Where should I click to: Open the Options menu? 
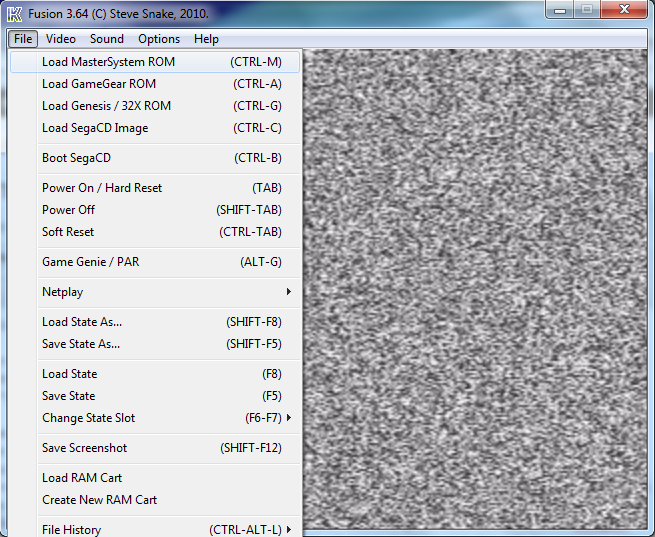tap(159, 39)
